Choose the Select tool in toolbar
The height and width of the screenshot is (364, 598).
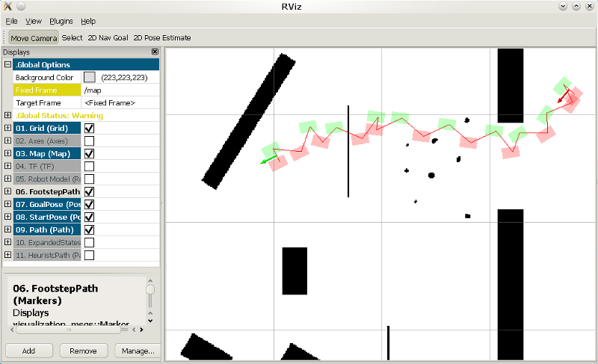73,37
